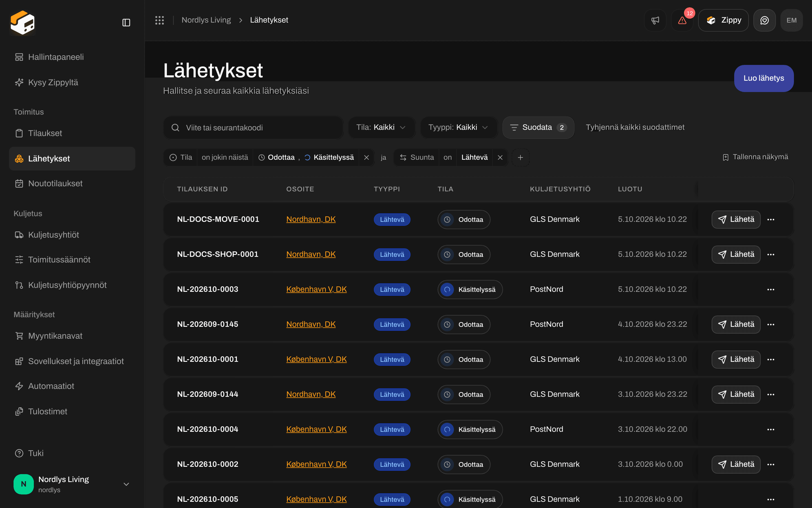Click Tallenna näkymä to save view

[755, 157]
